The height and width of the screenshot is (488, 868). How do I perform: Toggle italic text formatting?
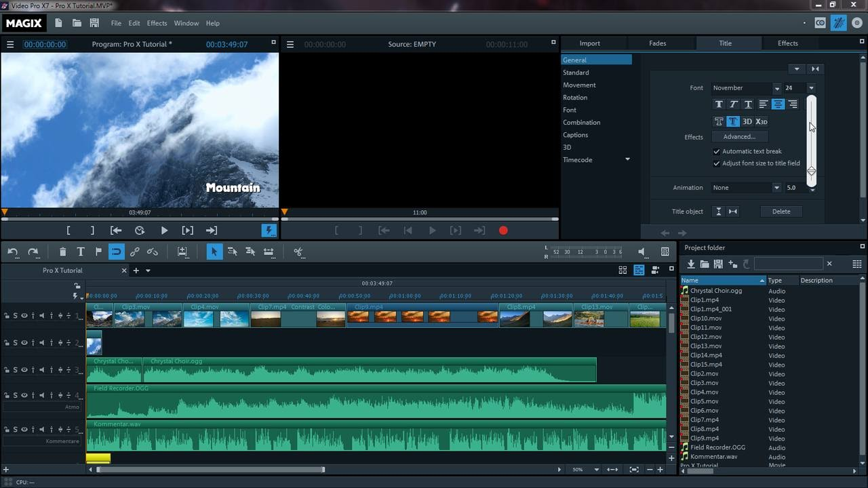tap(733, 104)
